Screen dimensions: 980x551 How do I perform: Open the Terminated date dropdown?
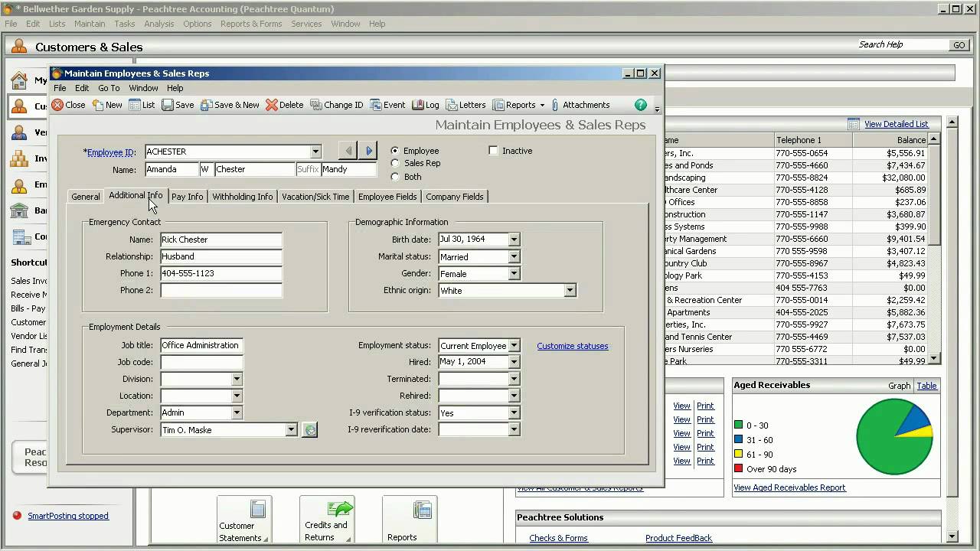coord(514,379)
